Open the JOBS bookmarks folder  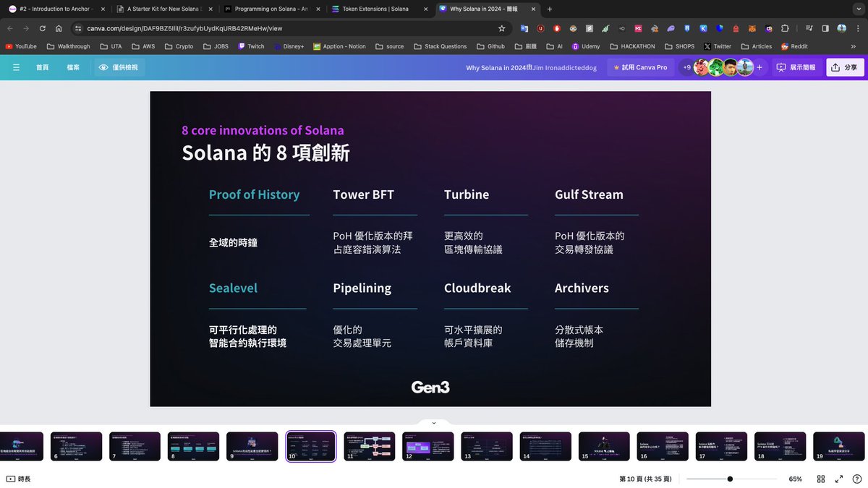click(216, 46)
